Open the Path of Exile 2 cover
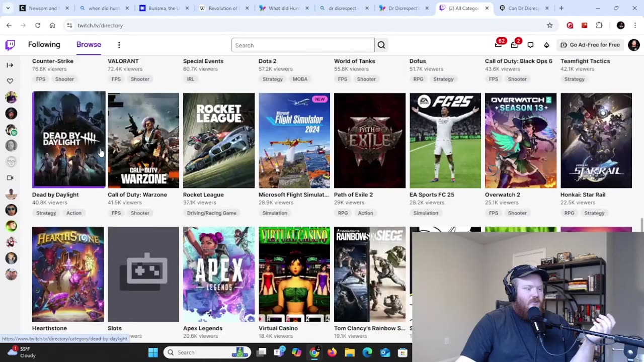The width and height of the screenshot is (644, 362). pos(370,140)
